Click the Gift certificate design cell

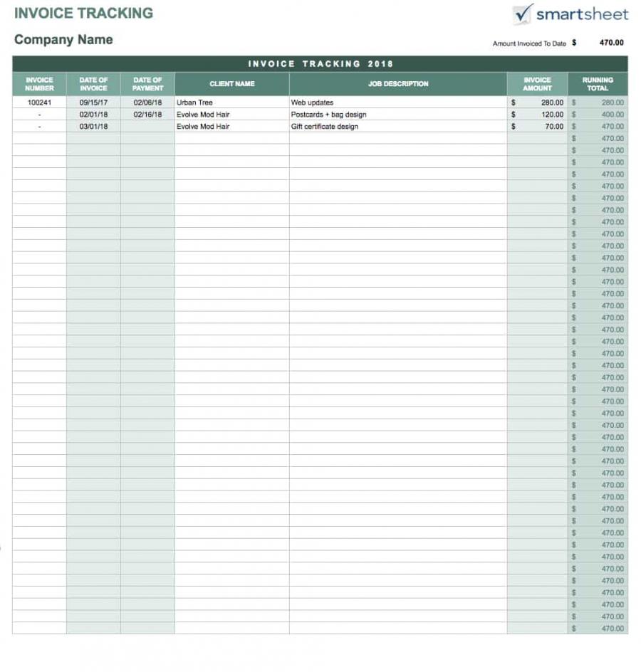click(x=324, y=126)
